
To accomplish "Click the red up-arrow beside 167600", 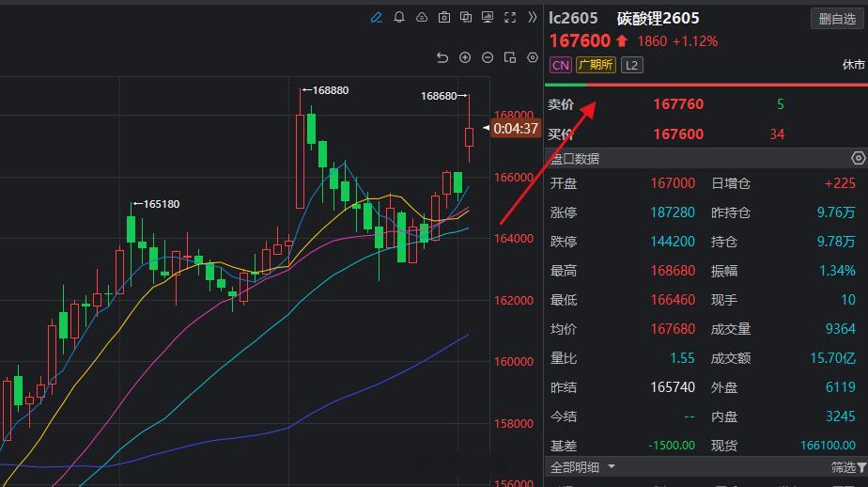I will [x=622, y=41].
